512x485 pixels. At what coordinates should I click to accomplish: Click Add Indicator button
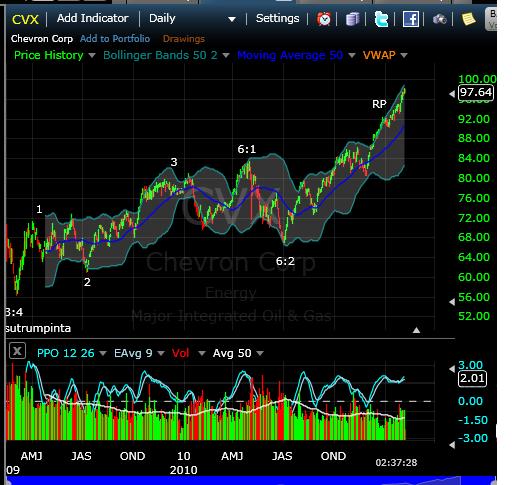(93, 18)
